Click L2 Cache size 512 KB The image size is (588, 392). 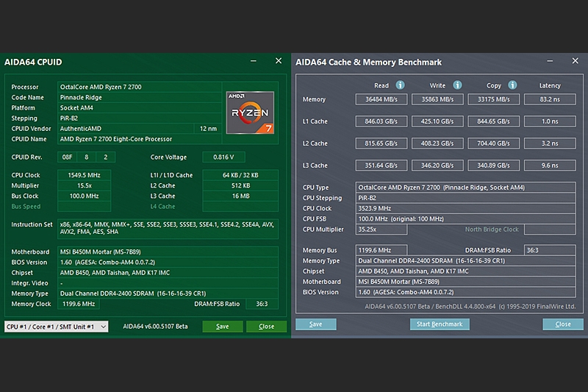pos(240,185)
